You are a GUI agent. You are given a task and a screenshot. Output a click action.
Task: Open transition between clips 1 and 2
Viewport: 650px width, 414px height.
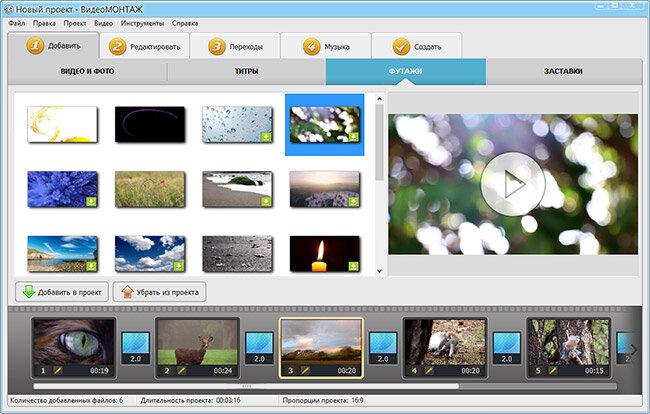[x=136, y=348]
